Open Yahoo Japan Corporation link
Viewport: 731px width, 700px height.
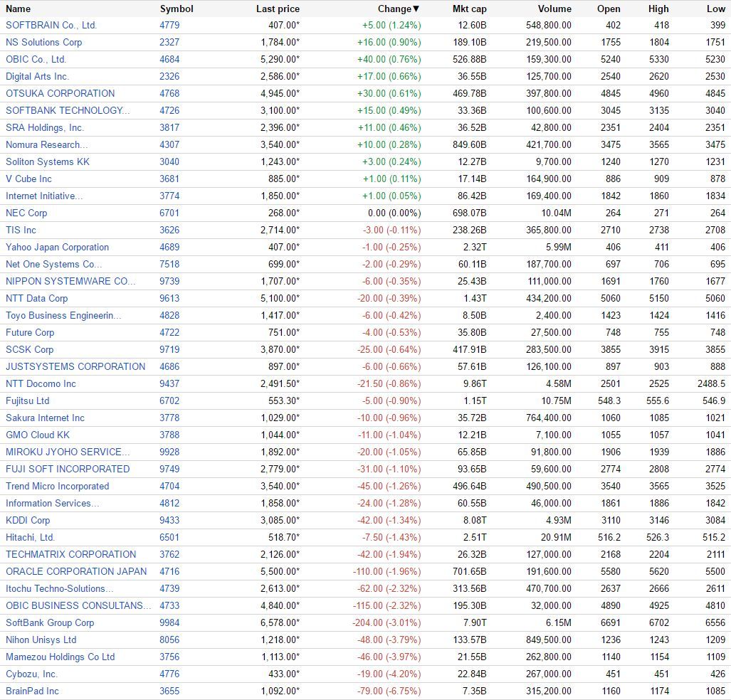tap(57, 248)
